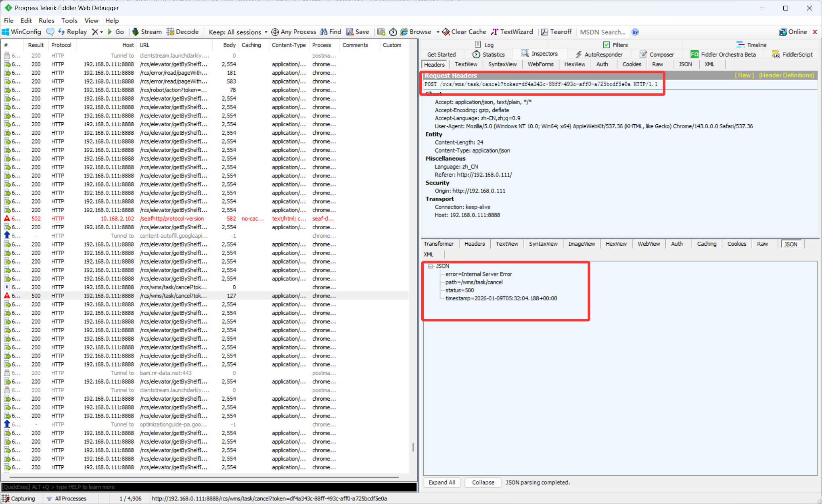Click the Find binoculars icon
The height and width of the screenshot is (504, 822).
[324, 32]
